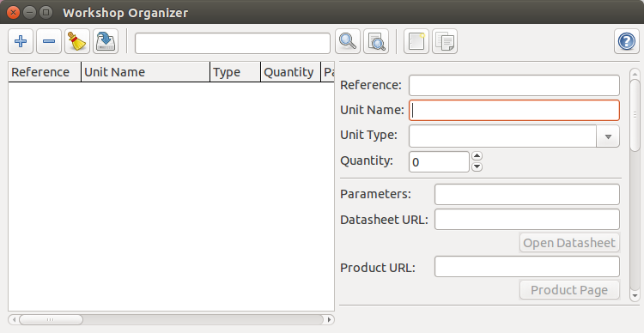644x333 pixels.
Task: Sort by the Unit Name column header
Action: 146,72
